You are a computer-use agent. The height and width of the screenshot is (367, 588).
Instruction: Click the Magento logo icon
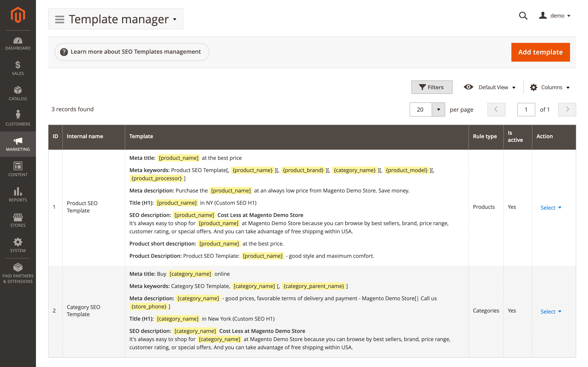(x=18, y=15)
